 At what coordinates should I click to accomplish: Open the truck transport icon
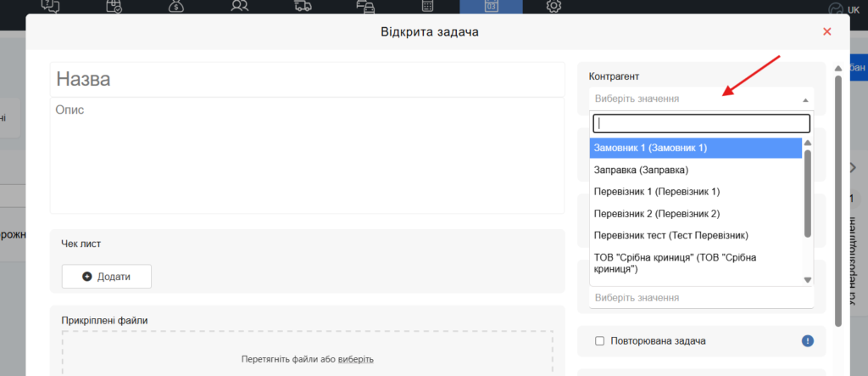tap(303, 6)
